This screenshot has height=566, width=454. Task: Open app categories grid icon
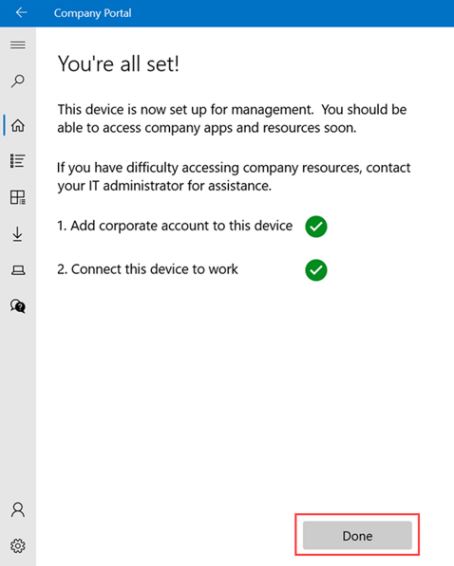(x=18, y=197)
